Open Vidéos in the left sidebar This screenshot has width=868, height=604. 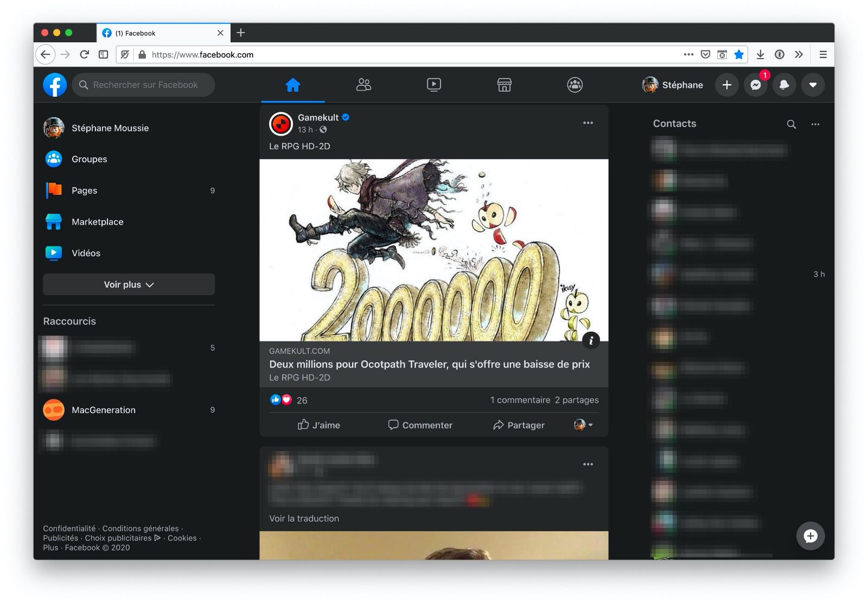[129, 253]
